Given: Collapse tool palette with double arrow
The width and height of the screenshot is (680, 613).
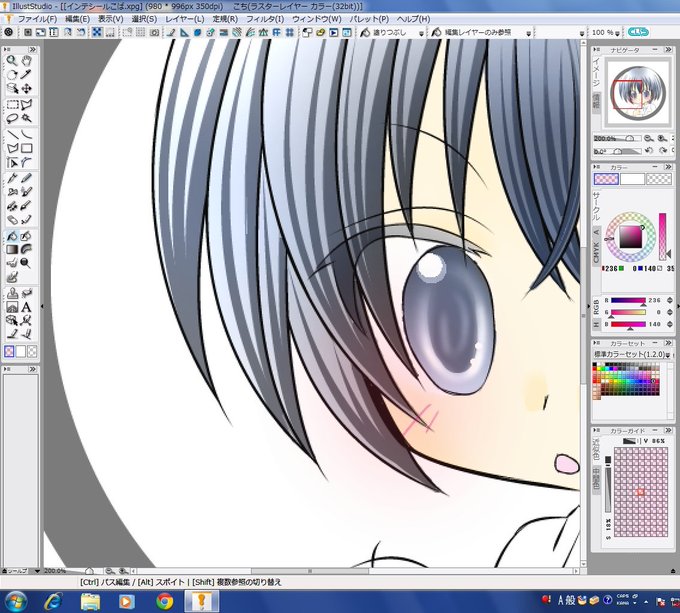Looking at the screenshot, I should tap(33, 50).
